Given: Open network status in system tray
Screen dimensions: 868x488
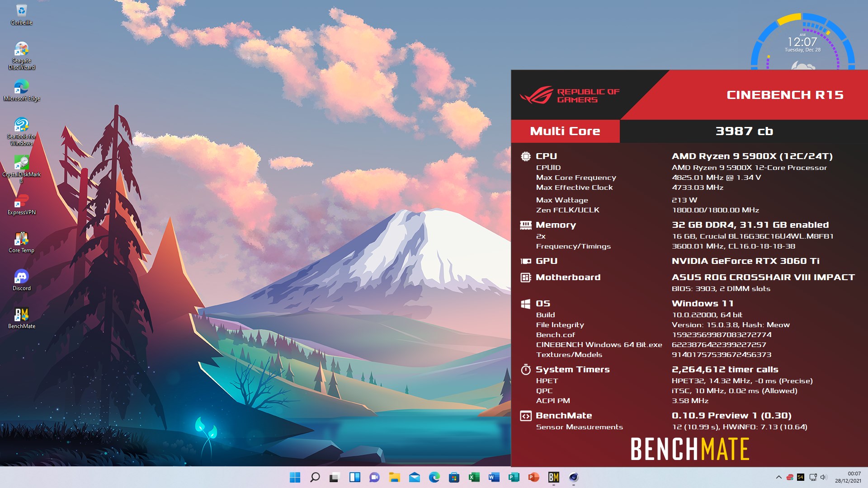Looking at the screenshot, I should click(813, 477).
